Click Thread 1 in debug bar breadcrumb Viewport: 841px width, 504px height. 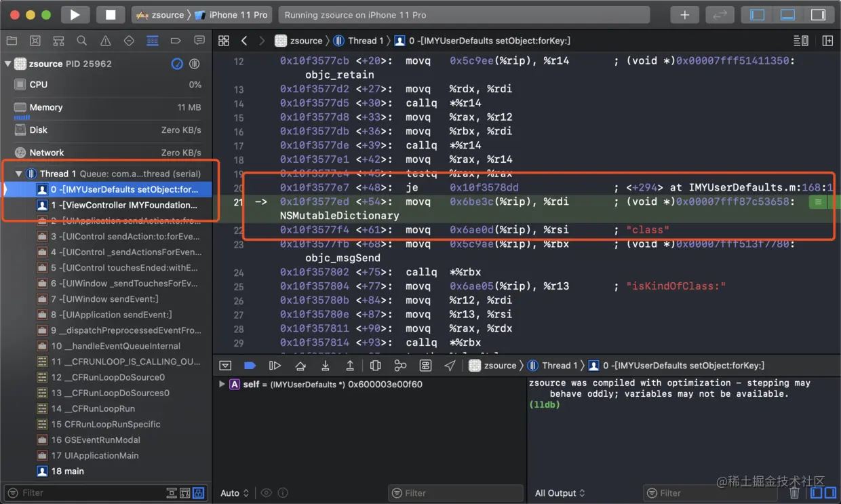(553, 366)
